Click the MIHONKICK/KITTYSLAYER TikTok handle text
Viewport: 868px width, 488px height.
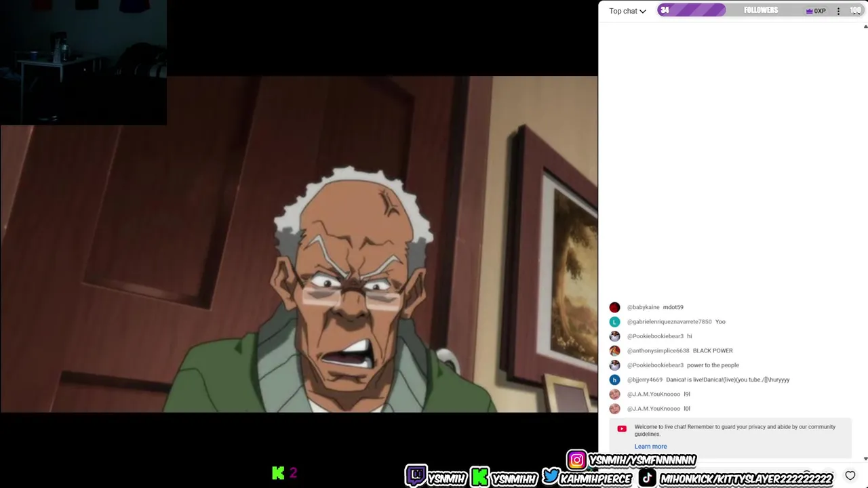[x=746, y=479]
